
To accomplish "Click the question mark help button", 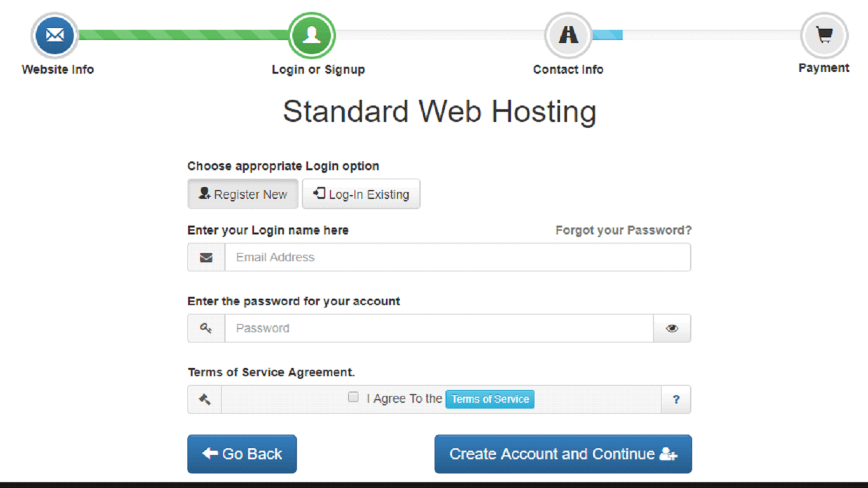I will 676,399.
